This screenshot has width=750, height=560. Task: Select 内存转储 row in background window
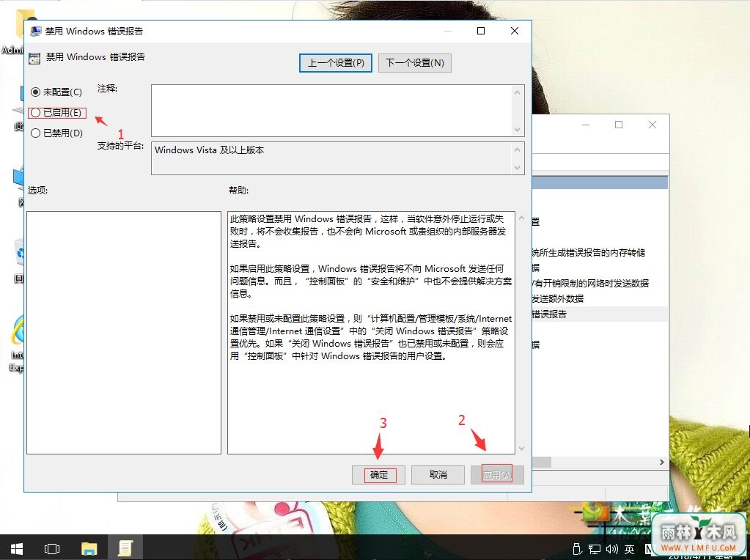coord(600,252)
